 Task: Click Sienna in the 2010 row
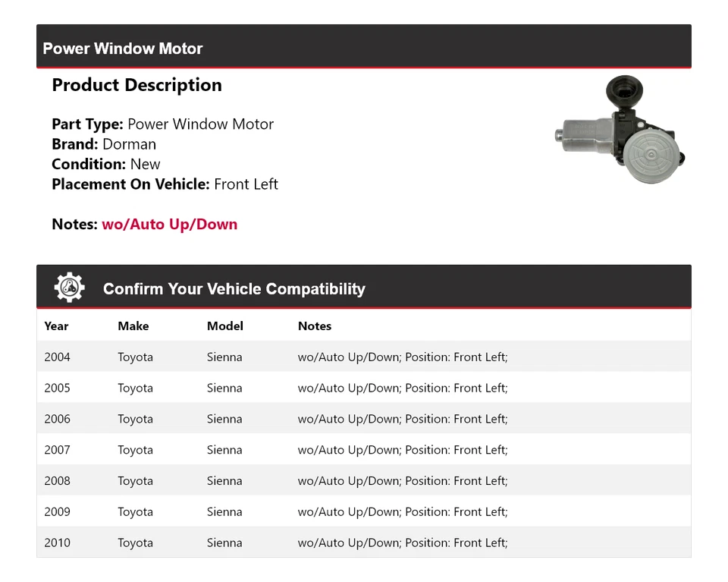[x=224, y=543]
